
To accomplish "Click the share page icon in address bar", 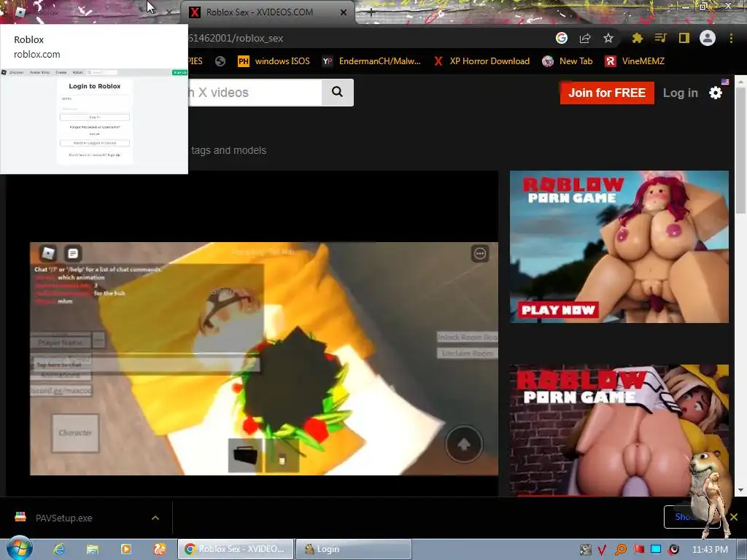I will pos(585,38).
